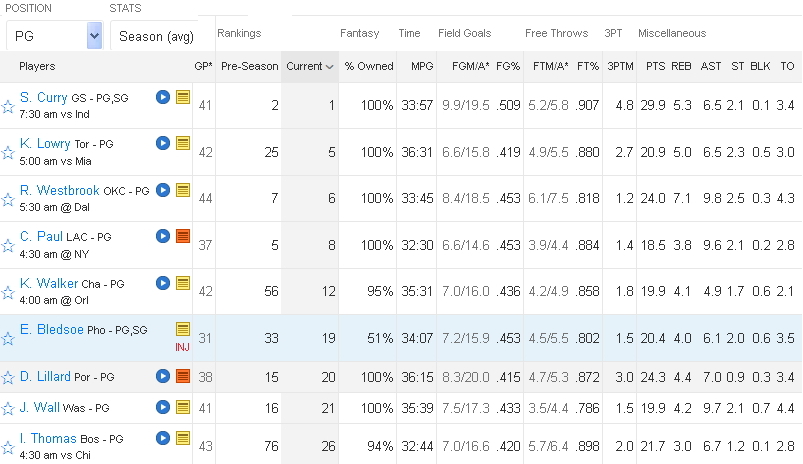Click the blue play icon for I. Thomas
This screenshot has width=803, height=464.
[x=163, y=438]
